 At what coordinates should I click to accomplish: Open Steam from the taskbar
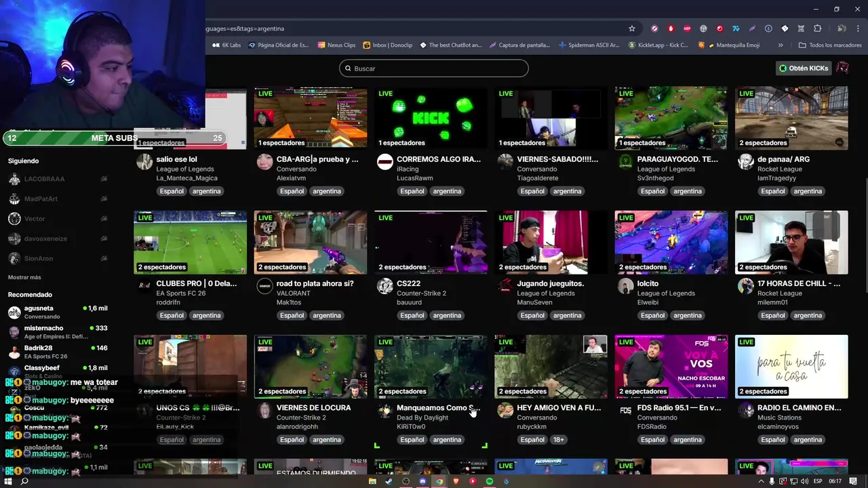click(x=389, y=481)
